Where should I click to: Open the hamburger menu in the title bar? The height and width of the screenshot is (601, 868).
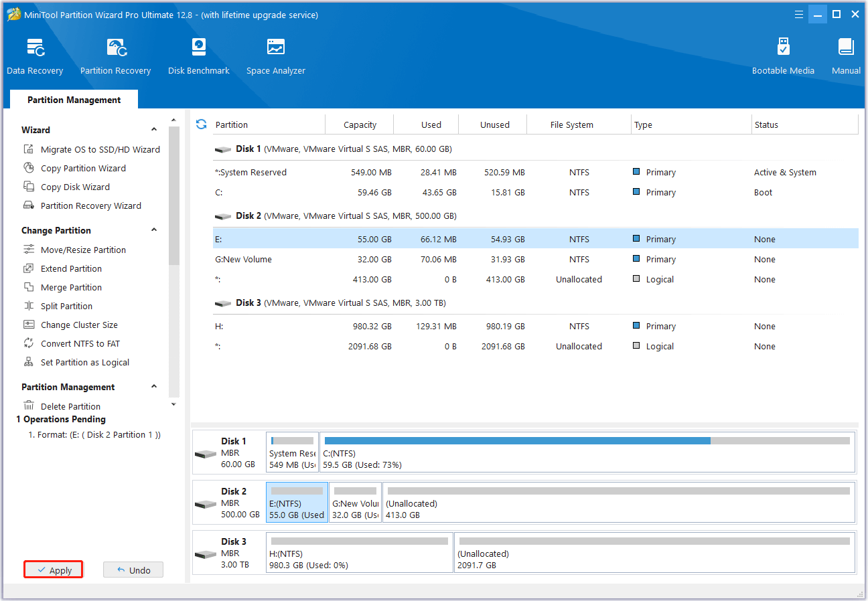799,14
